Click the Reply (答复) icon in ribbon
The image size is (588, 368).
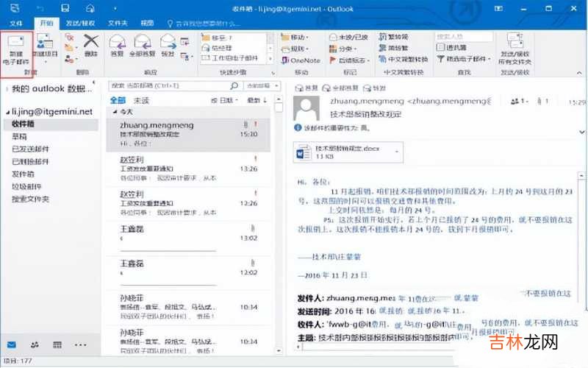117,45
